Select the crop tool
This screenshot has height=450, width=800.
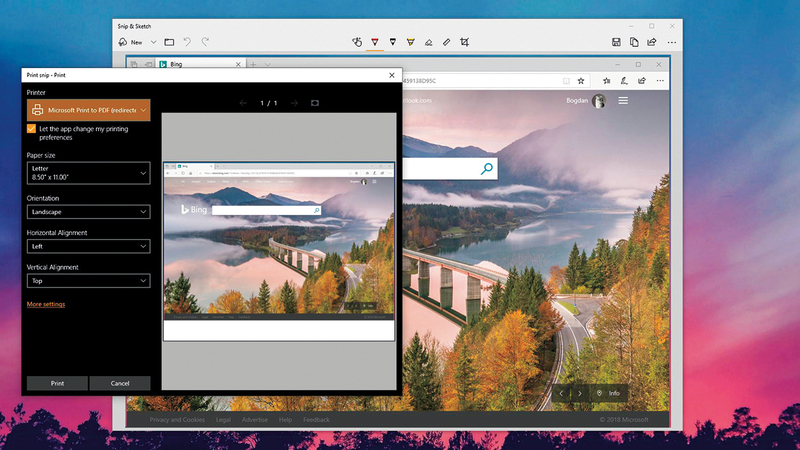coord(465,42)
